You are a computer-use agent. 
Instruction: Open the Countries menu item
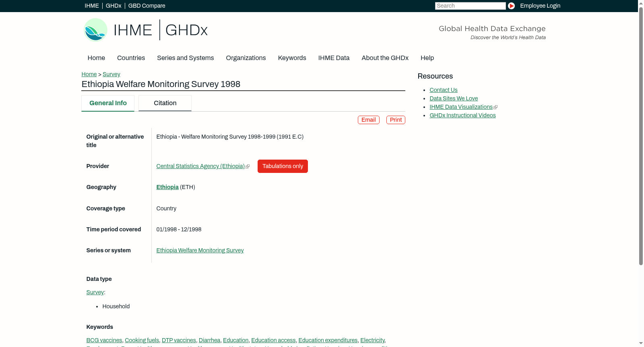[131, 58]
